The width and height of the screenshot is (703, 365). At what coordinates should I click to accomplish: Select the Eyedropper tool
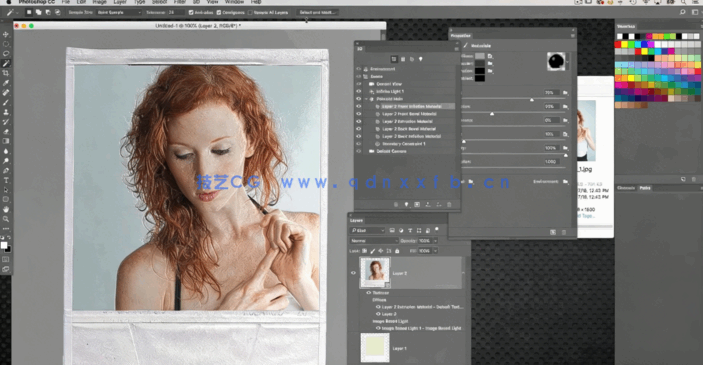pyautogui.click(x=6, y=83)
